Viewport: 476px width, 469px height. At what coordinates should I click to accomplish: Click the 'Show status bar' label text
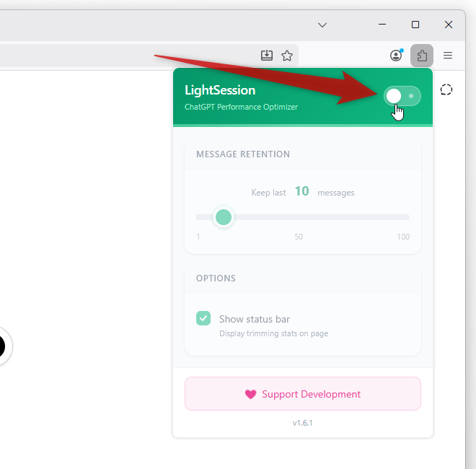tap(254, 319)
